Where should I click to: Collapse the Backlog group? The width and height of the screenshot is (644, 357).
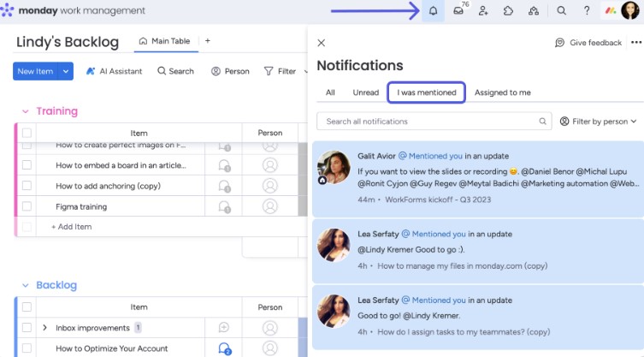[26, 285]
